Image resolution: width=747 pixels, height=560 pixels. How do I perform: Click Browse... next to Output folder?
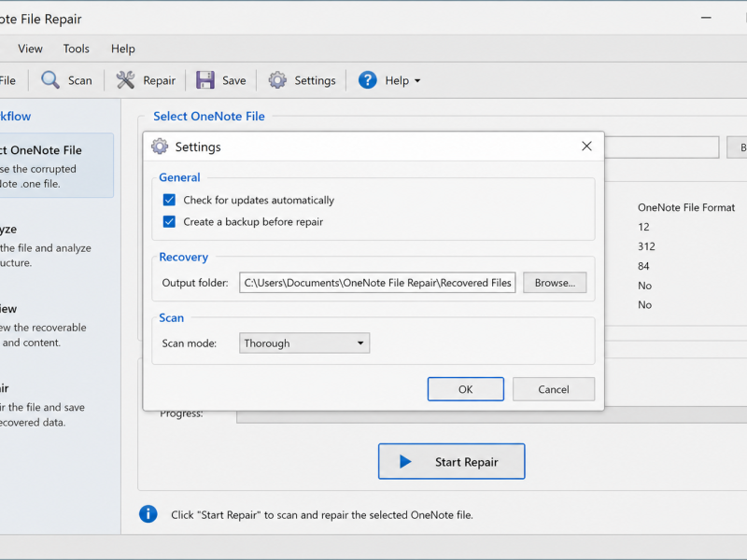(555, 283)
